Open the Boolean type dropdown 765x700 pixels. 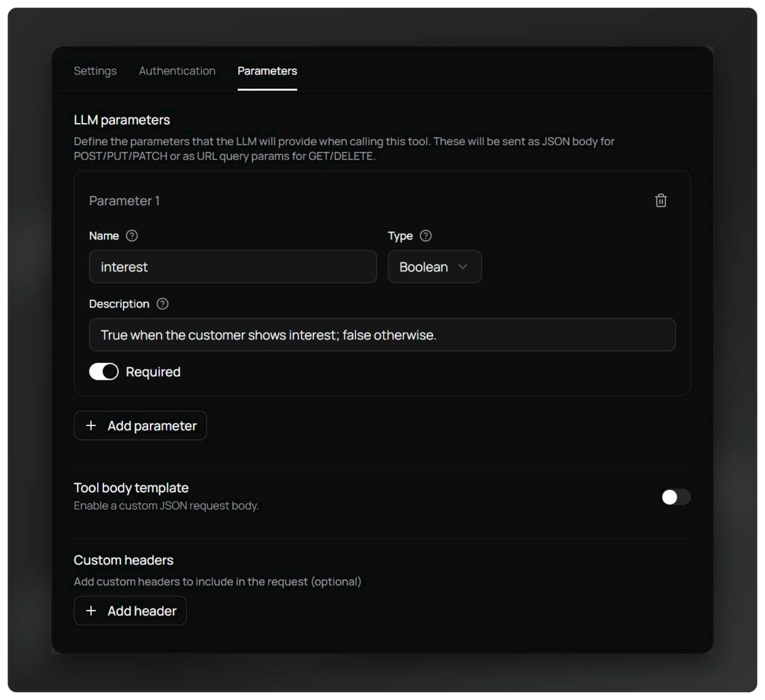coord(435,267)
